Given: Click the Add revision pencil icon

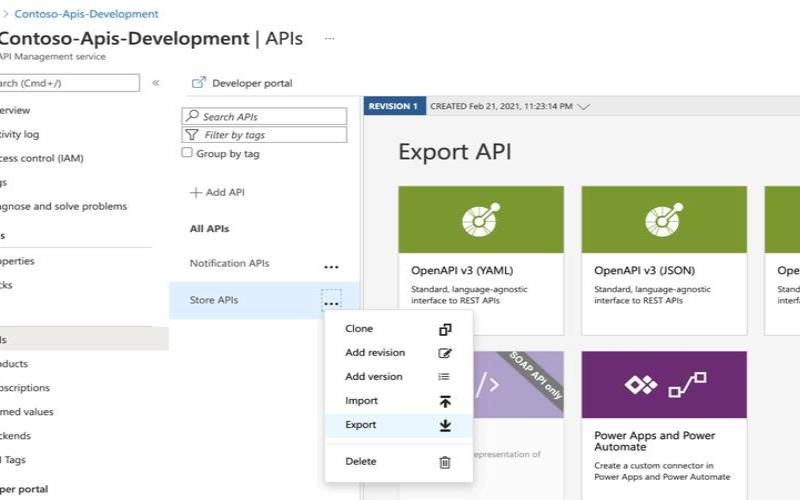Looking at the screenshot, I should tap(445, 353).
